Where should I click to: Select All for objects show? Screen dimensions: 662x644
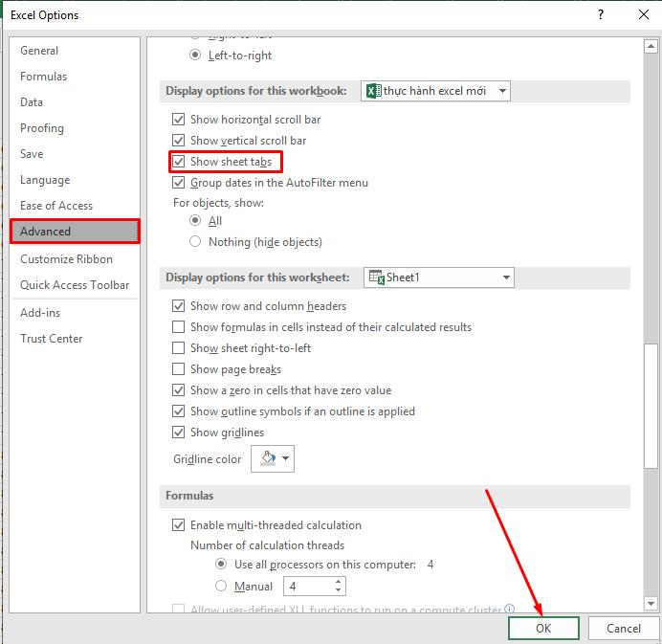195,220
